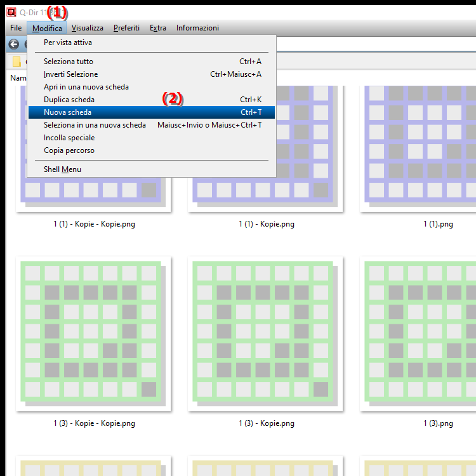The height and width of the screenshot is (476, 476).
Task: Choose Per vista attiva entry
Action: pyautogui.click(x=152, y=43)
